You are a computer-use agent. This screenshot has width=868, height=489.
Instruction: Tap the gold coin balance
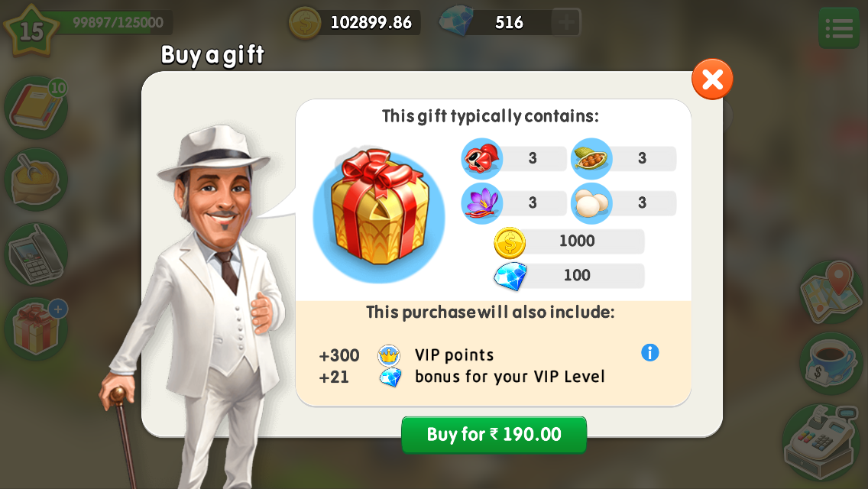(355, 23)
